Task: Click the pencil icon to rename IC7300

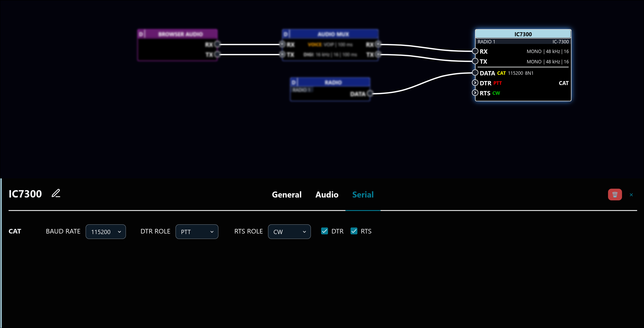Action: point(56,194)
